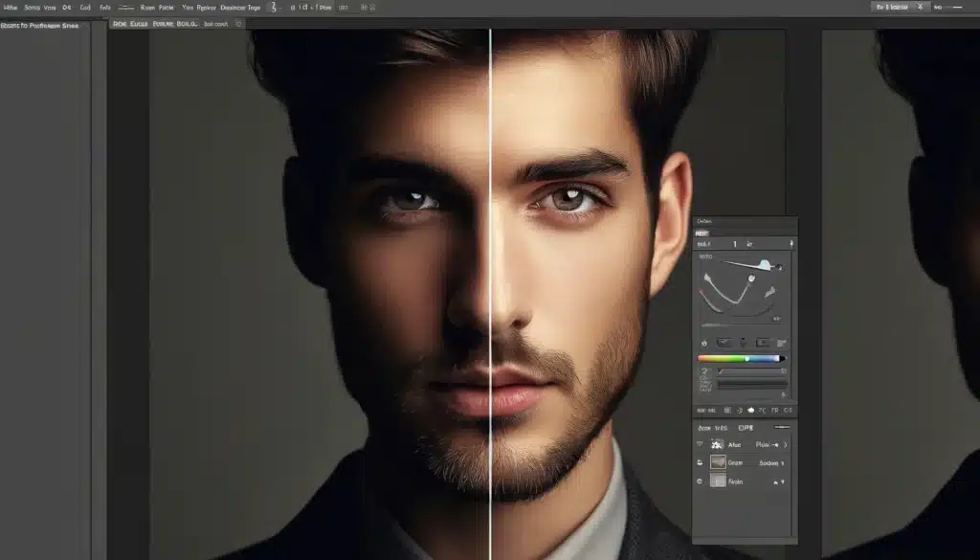The image size is (980, 560).
Task: Click the square icon in the panel's bottom icon strip
Action: point(727,411)
